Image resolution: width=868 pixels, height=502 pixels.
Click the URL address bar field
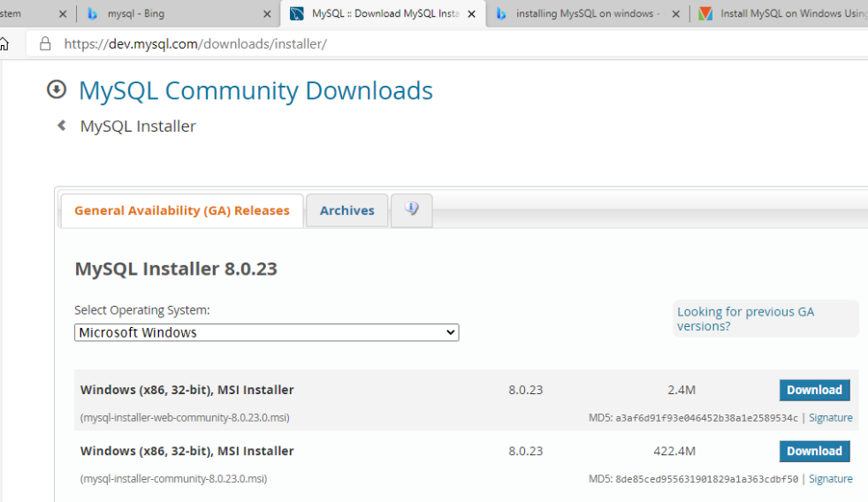[x=442, y=43]
